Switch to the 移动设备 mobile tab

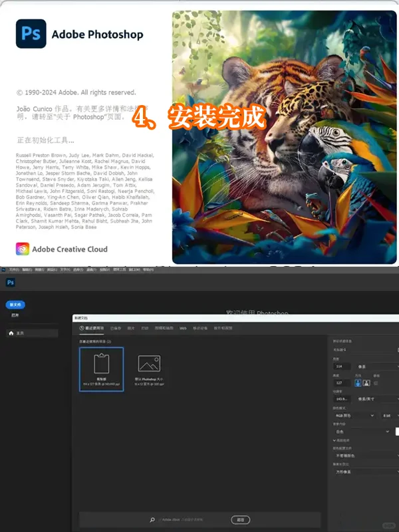[x=200, y=329]
